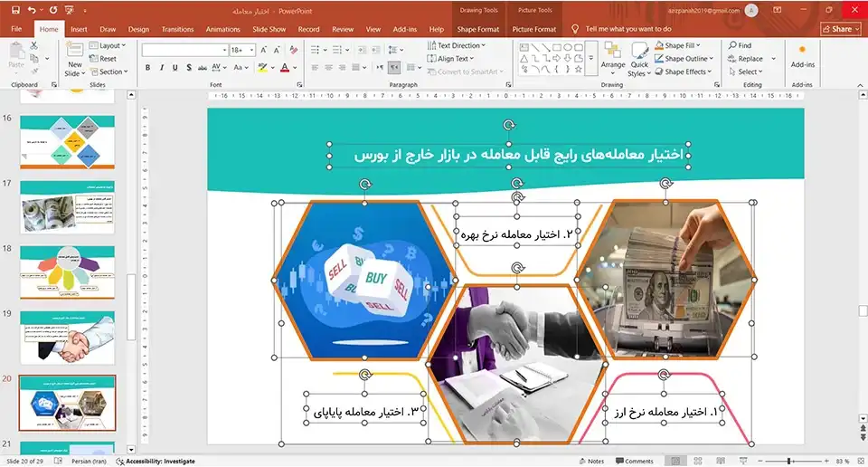Switch to the Design tab
Image resolution: width=868 pixels, height=467 pixels.
138,29
